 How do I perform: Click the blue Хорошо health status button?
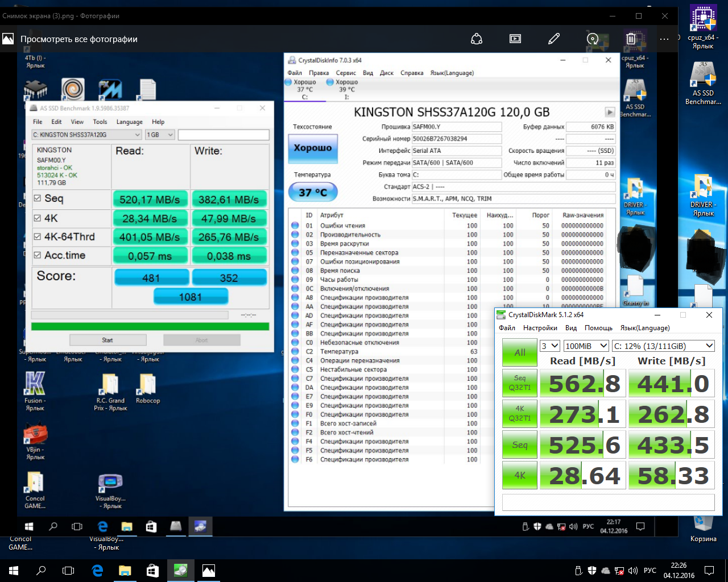point(313,148)
